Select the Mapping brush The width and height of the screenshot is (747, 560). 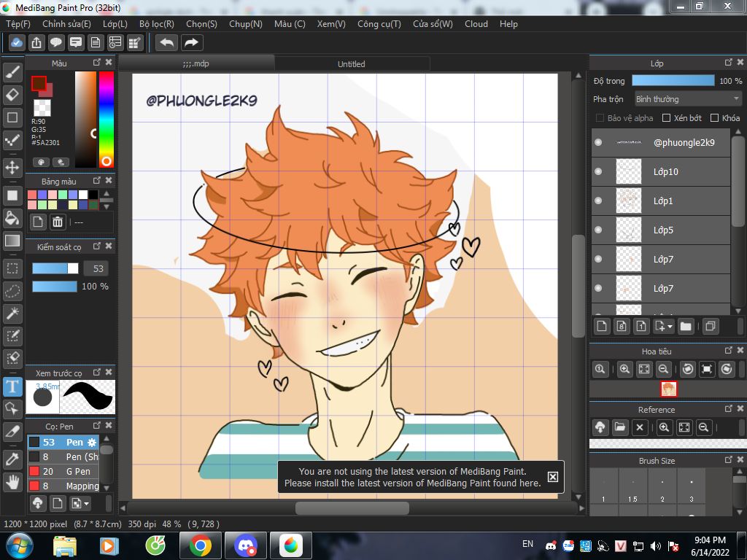point(63,486)
